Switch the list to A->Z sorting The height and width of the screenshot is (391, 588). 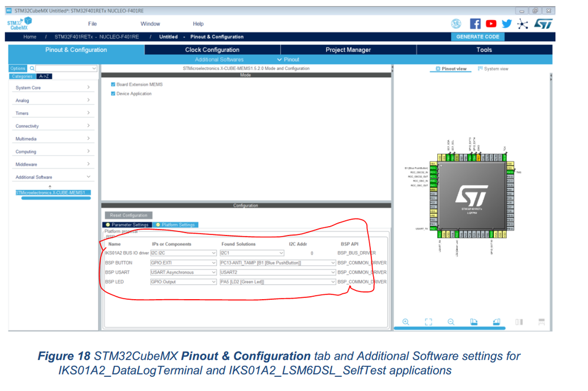tap(44, 76)
